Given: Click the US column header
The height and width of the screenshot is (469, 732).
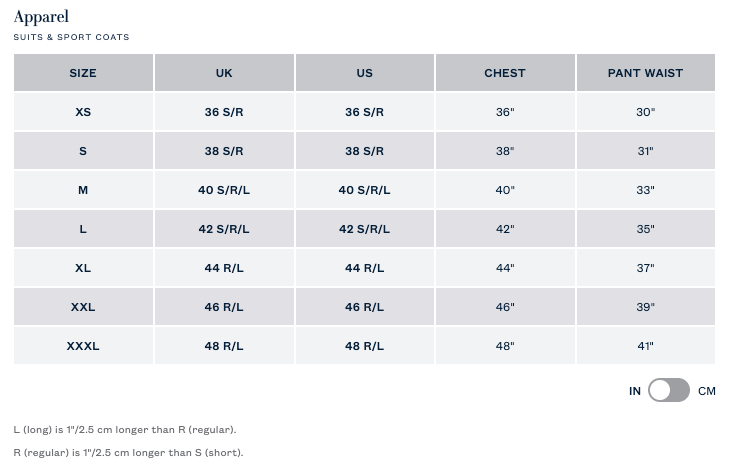Looking at the screenshot, I should point(365,73).
